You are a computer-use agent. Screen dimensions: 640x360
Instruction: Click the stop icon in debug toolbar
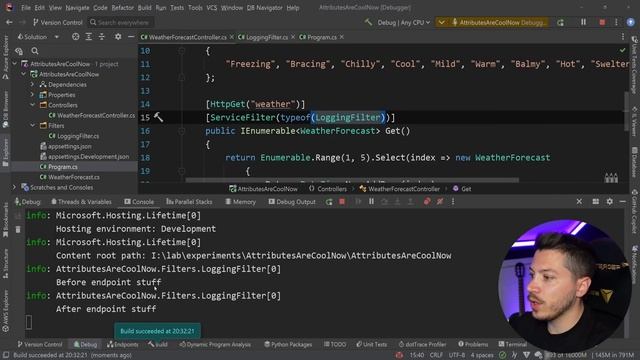tap(342, 202)
